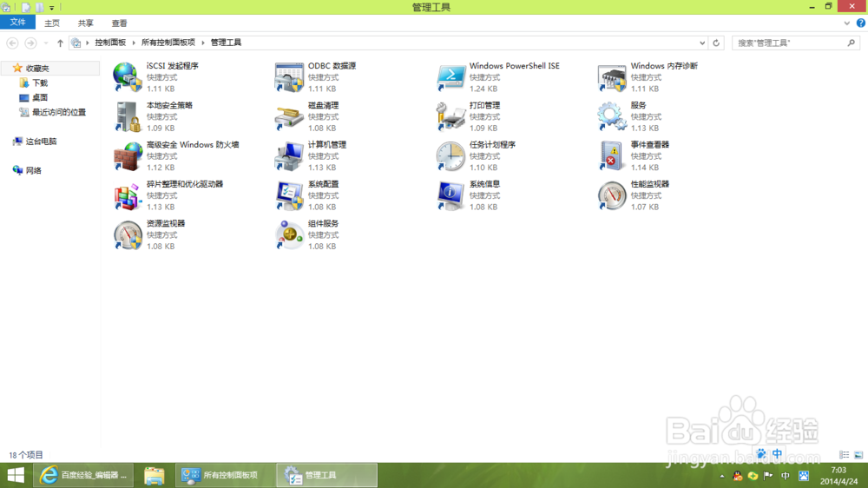Select 收藏夹 in the navigation pane
The image size is (868, 488).
(37, 68)
